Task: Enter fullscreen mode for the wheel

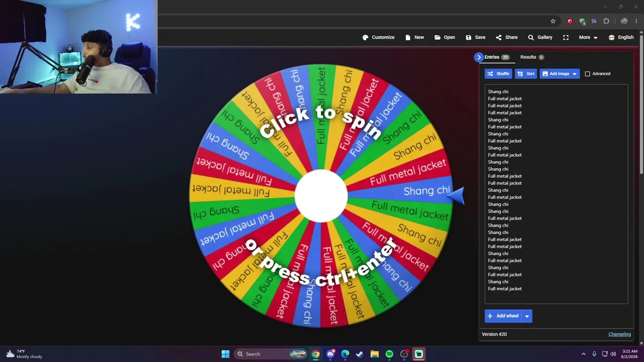Action: pos(566,37)
